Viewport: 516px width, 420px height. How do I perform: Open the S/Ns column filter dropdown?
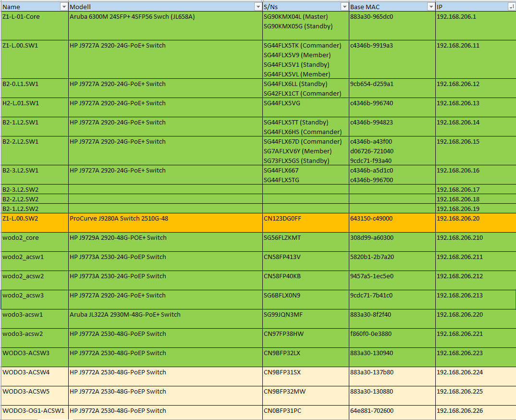pos(344,7)
